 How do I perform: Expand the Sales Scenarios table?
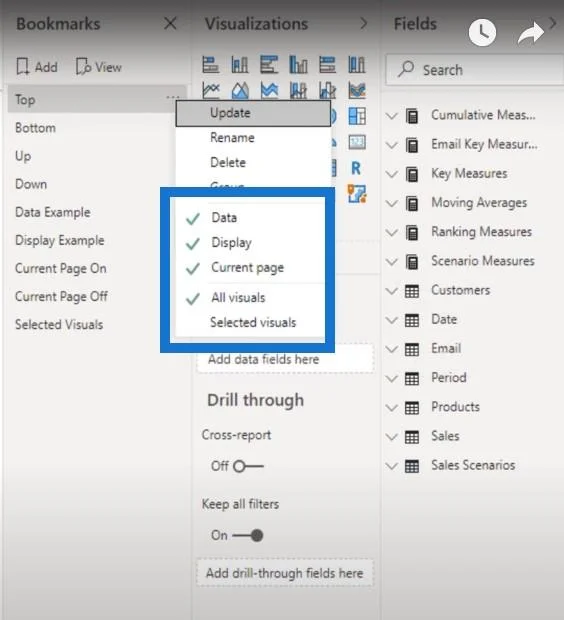point(392,466)
